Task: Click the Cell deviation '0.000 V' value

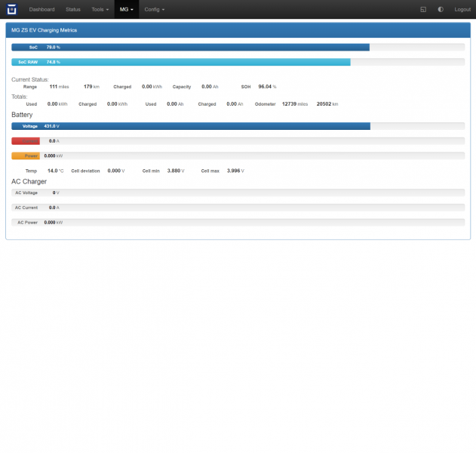Action: pyautogui.click(x=116, y=171)
